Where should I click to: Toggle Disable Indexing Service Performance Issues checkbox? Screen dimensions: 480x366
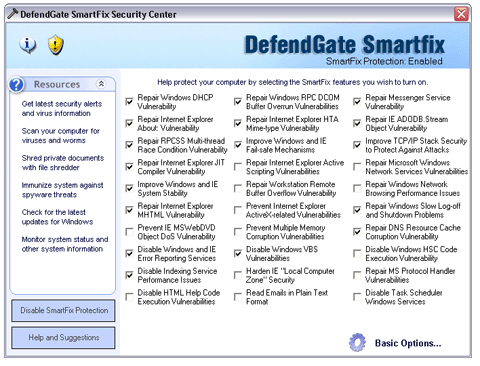(129, 275)
